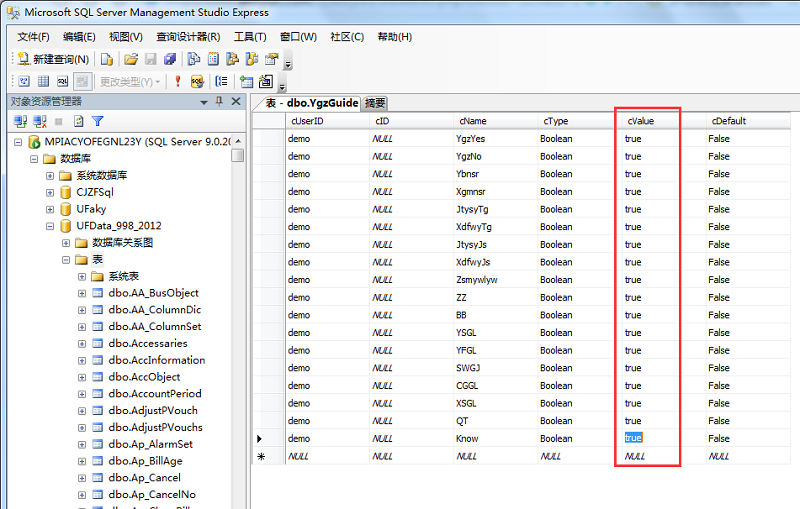
Task: Collapse the MPIACYOFEGNL23Y server node
Action: pos(18,142)
